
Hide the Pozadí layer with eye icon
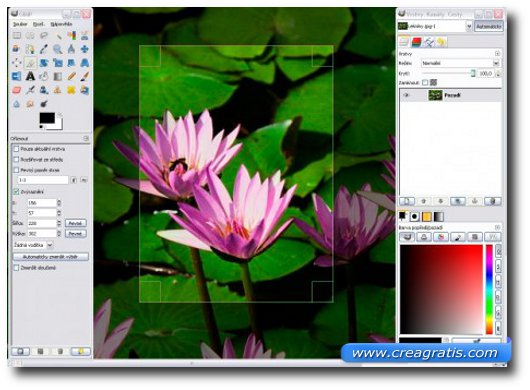click(406, 95)
